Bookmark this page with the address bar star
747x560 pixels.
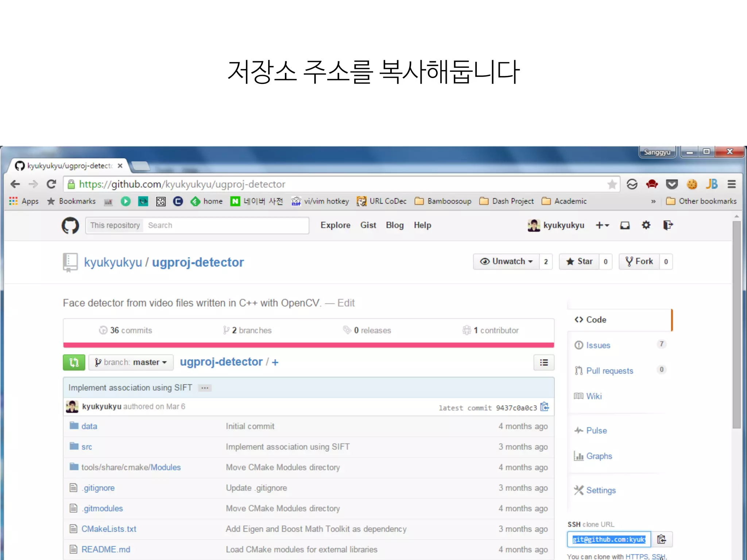tap(612, 184)
